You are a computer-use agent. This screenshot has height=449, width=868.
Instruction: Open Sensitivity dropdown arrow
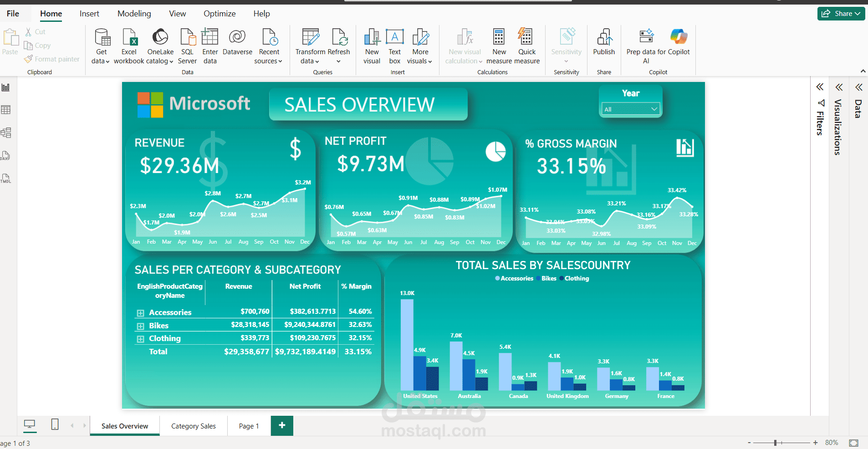(x=566, y=61)
